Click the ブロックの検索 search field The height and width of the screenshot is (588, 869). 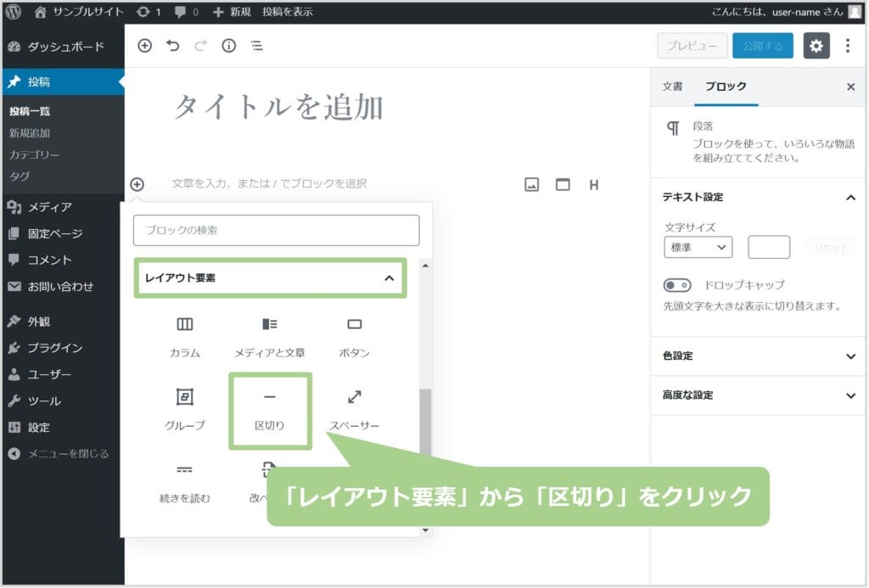[276, 230]
